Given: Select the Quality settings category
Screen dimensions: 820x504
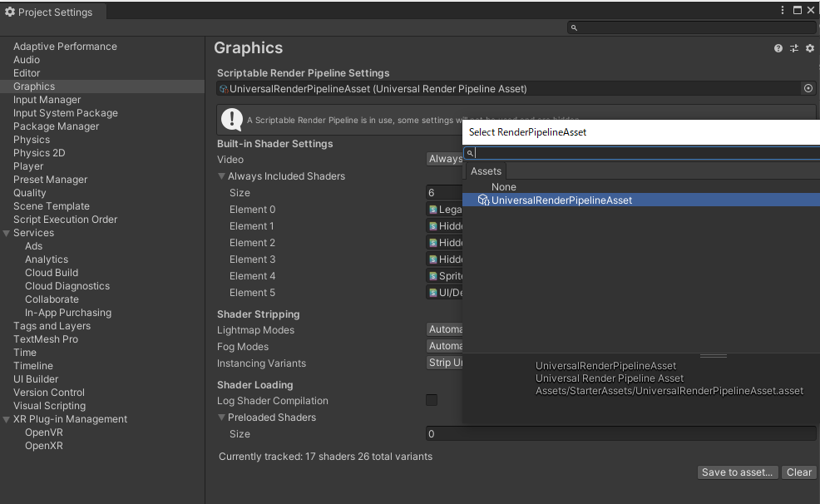Looking at the screenshot, I should (x=30, y=193).
